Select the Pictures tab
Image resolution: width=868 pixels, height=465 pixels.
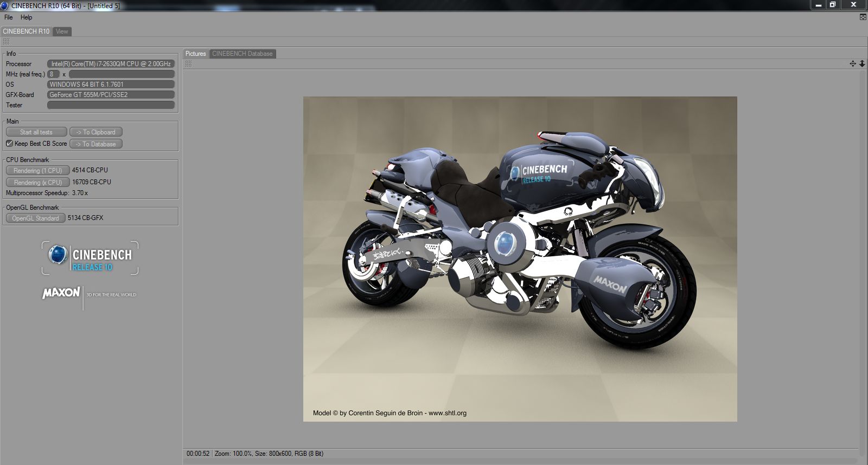point(196,54)
